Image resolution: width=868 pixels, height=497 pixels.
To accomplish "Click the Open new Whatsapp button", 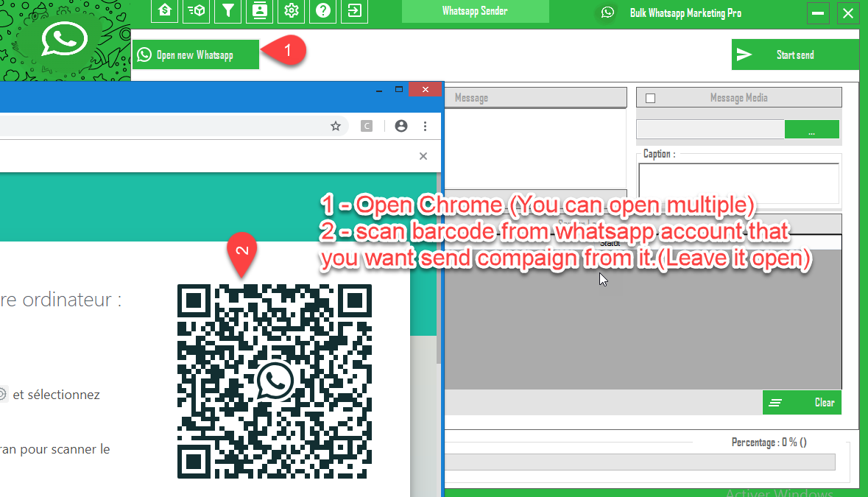I will tap(196, 55).
